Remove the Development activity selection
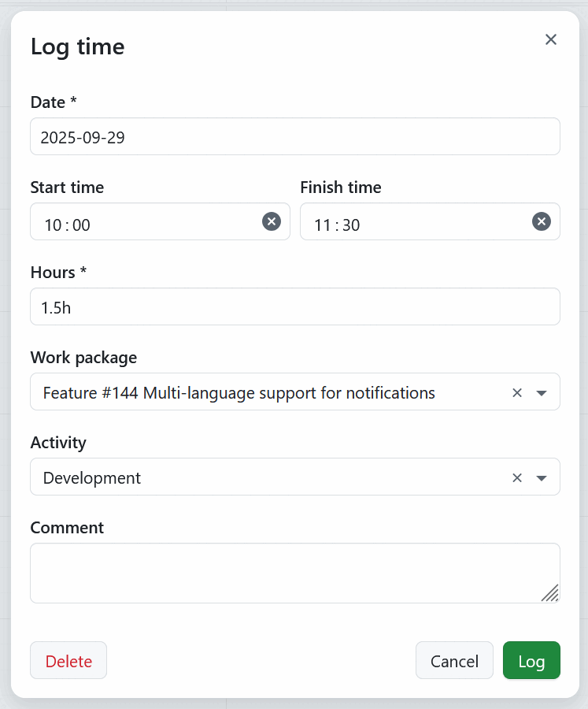This screenshot has height=709, width=588. [x=517, y=477]
